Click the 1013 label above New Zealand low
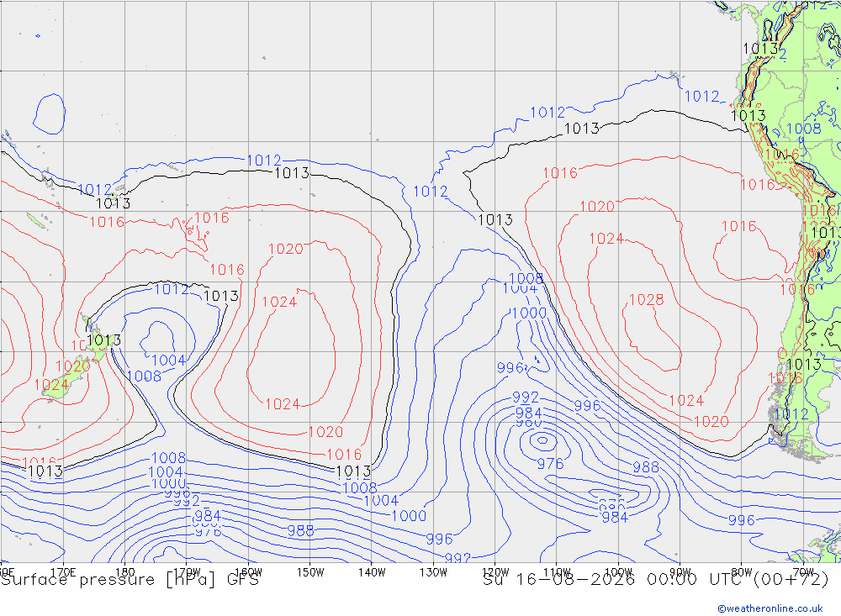This screenshot has height=616, width=841. (221, 296)
